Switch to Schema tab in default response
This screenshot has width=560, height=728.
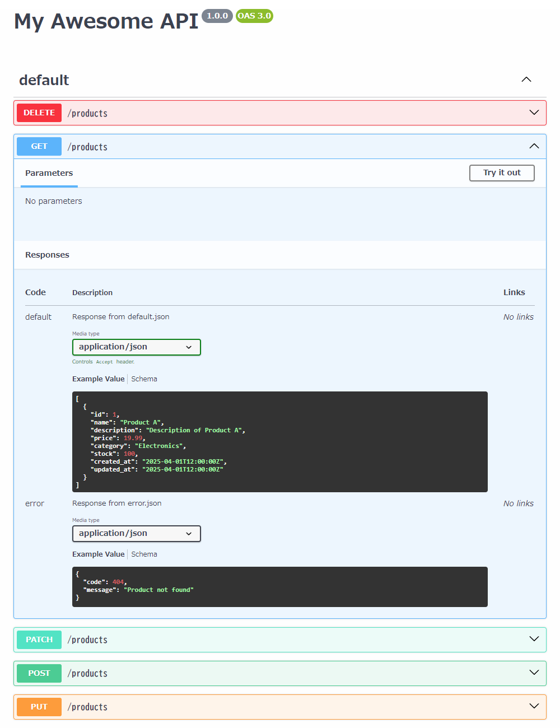coord(144,379)
